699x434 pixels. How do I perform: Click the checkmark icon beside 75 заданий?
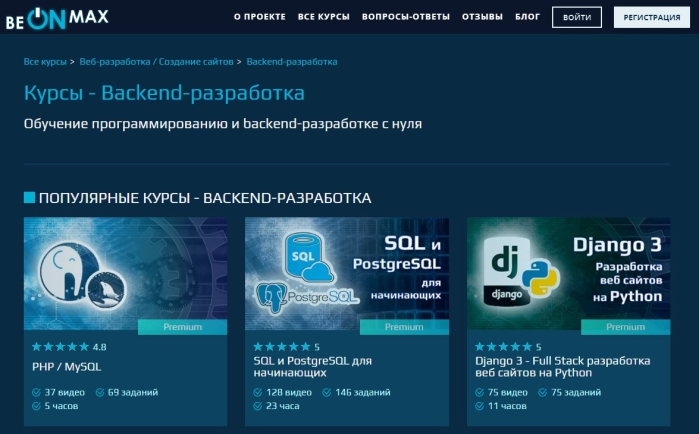[x=543, y=393]
